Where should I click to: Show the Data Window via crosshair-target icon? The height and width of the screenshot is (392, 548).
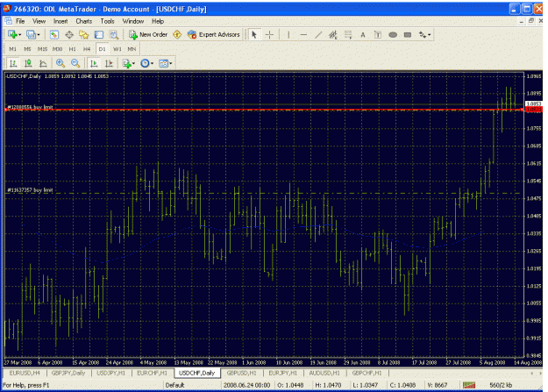click(69, 34)
